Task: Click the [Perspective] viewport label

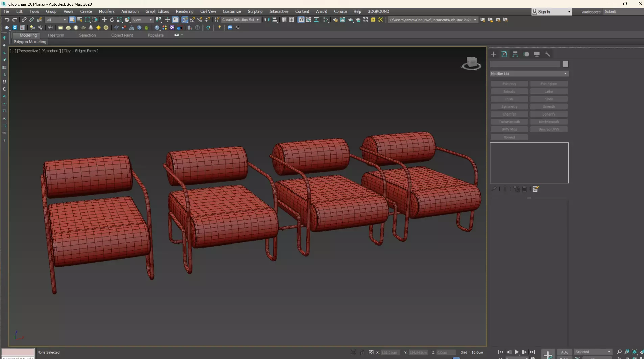Action: pos(28,51)
